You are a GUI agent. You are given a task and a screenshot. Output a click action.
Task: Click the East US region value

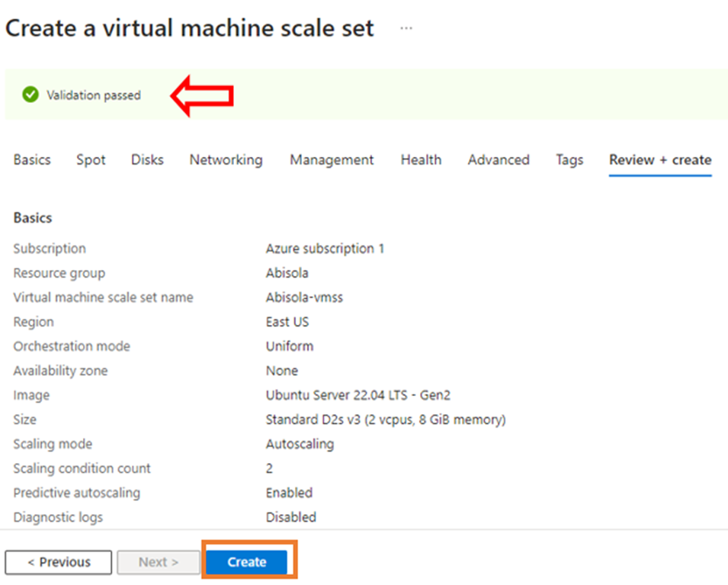coord(287,322)
